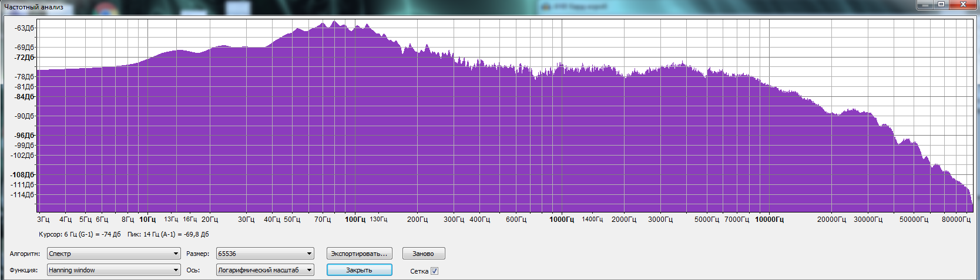This screenshot has height=280, width=980.
Task: Click the 10Гц label on frequency axis
Action: [147, 220]
